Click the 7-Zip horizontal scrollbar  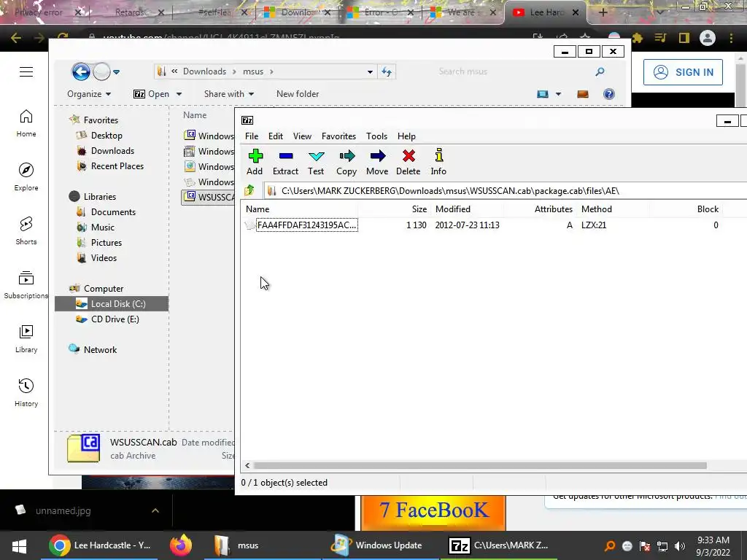click(x=480, y=466)
